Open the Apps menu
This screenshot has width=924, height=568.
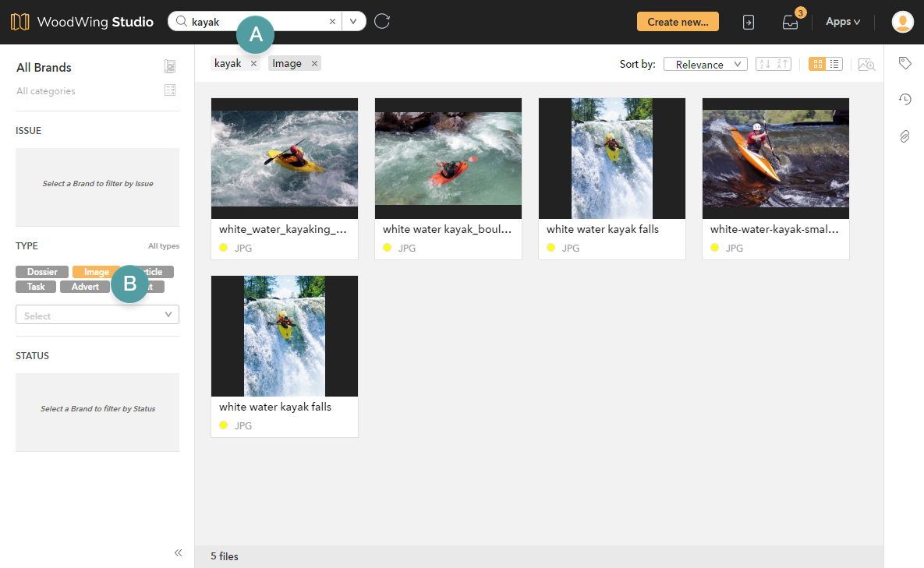842,22
